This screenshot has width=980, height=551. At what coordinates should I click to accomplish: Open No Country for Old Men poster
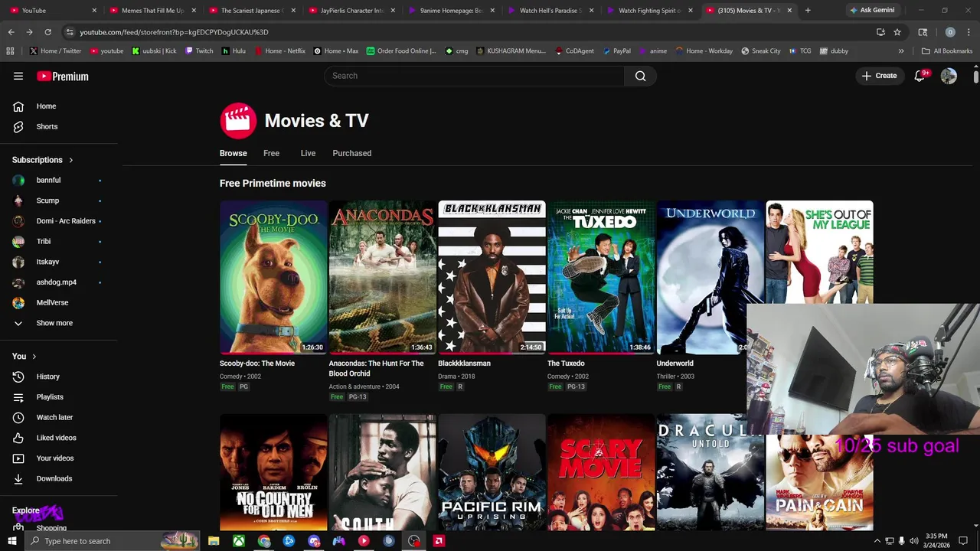[273, 472]
